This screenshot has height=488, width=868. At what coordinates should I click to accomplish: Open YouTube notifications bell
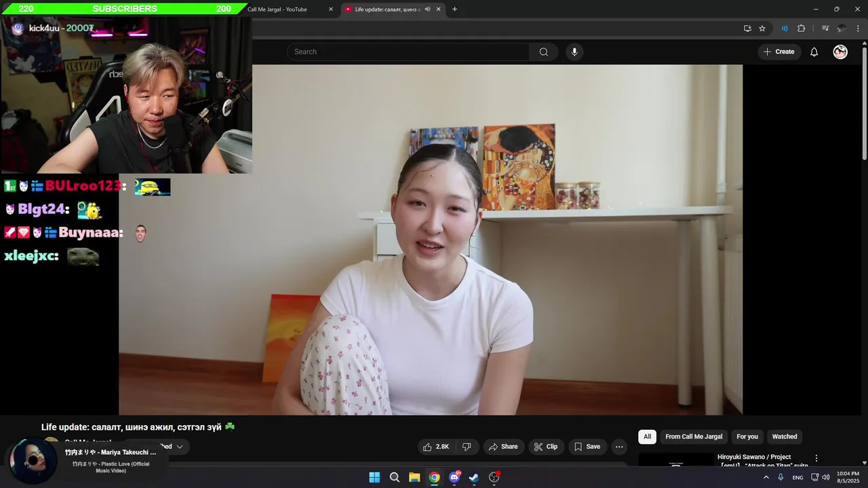(814, 52)
